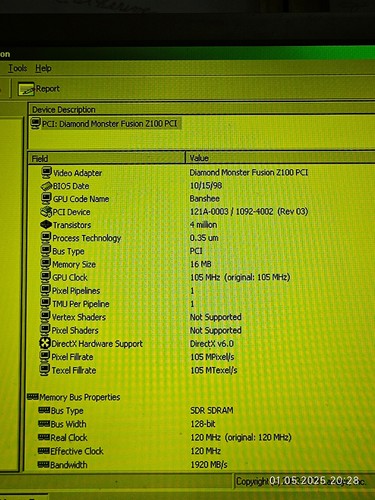Select the Video Adapter row icon
This screenshot has width=375, height=500.
click(47, 172)
